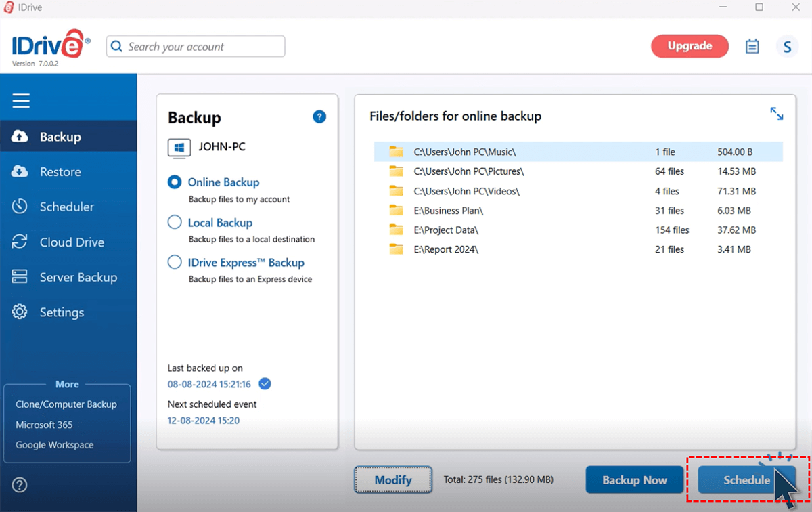
Task: Go to the Scheduler section
Action: [66, 207]
